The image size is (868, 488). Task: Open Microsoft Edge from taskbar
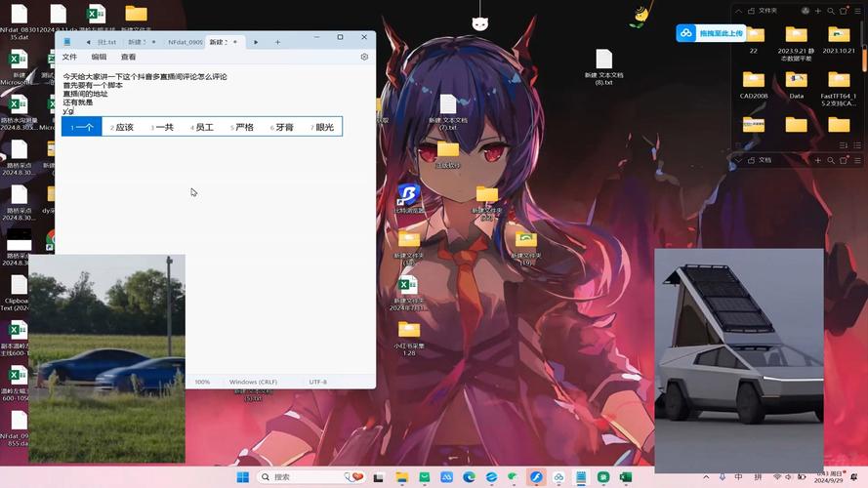pos(469,477)
